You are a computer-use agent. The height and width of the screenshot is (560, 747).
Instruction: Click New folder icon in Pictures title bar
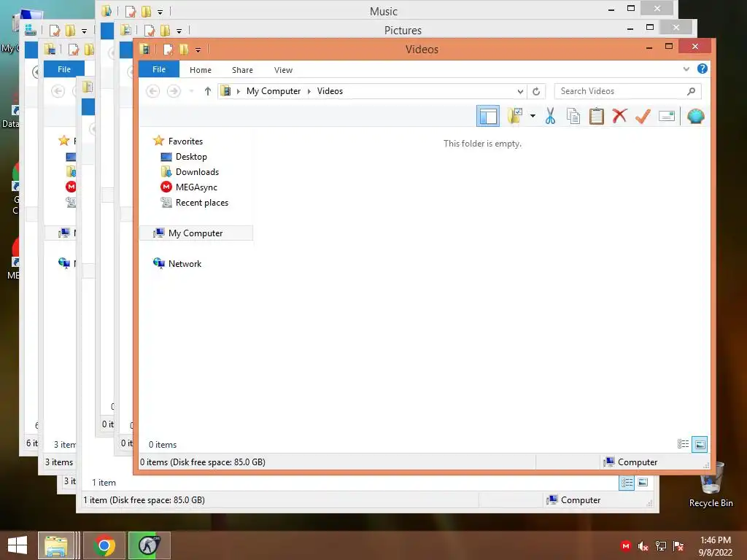tap(165, 31)
